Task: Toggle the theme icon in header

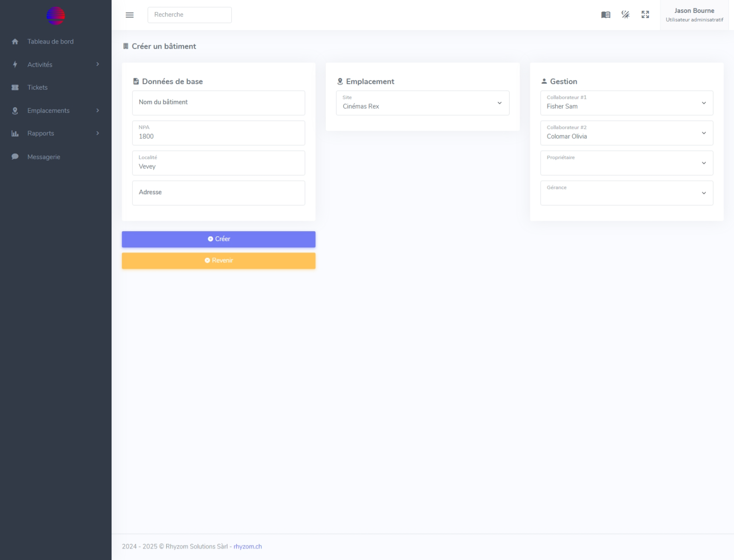Action: 625,15
